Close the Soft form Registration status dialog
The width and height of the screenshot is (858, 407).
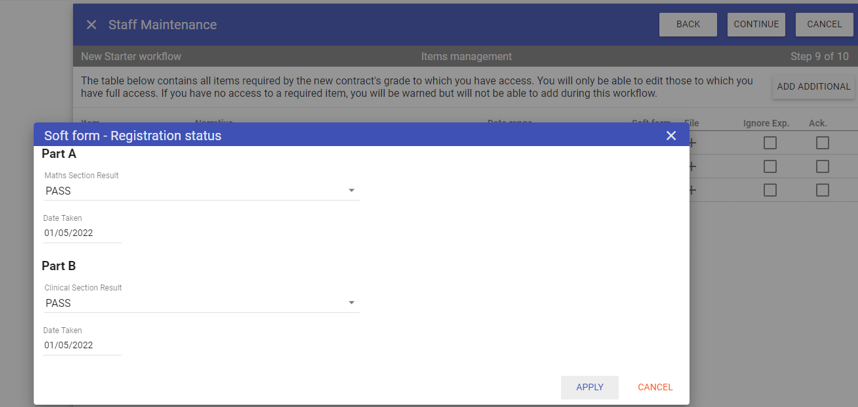pyautogui.click(x=671, y=136)
